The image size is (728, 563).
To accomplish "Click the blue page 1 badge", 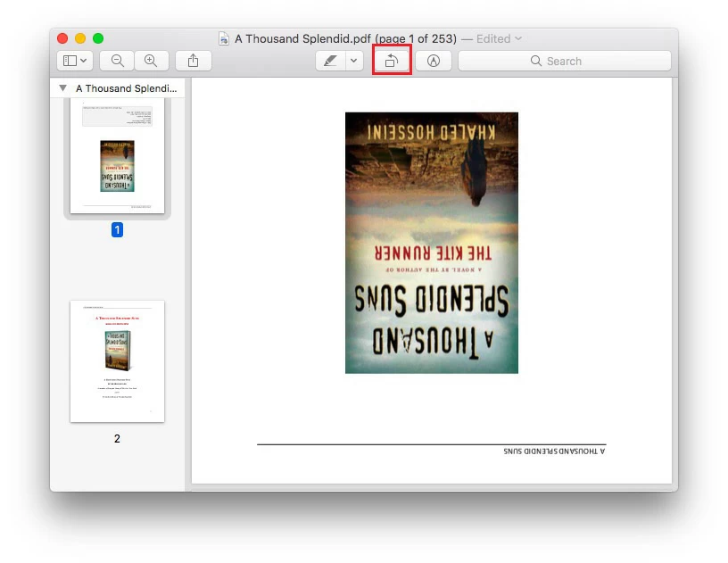I will click(x=117, y=229).
